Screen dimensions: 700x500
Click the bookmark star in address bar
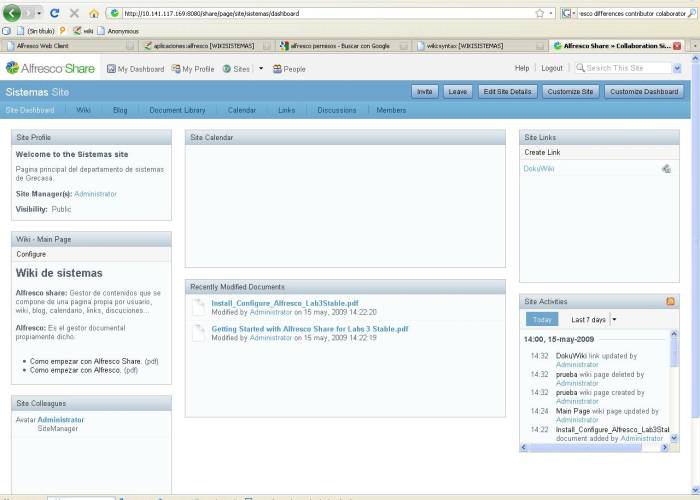(540, 13)
